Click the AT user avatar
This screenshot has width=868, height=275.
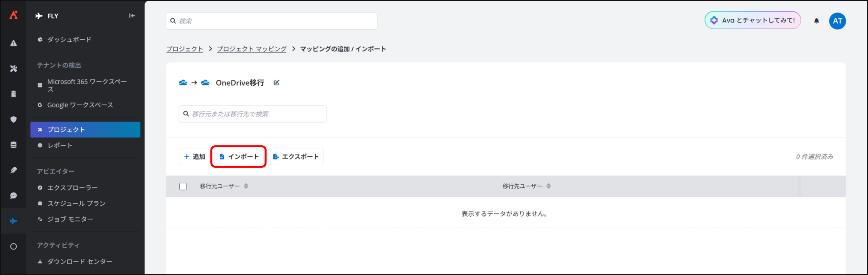point(837,21)
